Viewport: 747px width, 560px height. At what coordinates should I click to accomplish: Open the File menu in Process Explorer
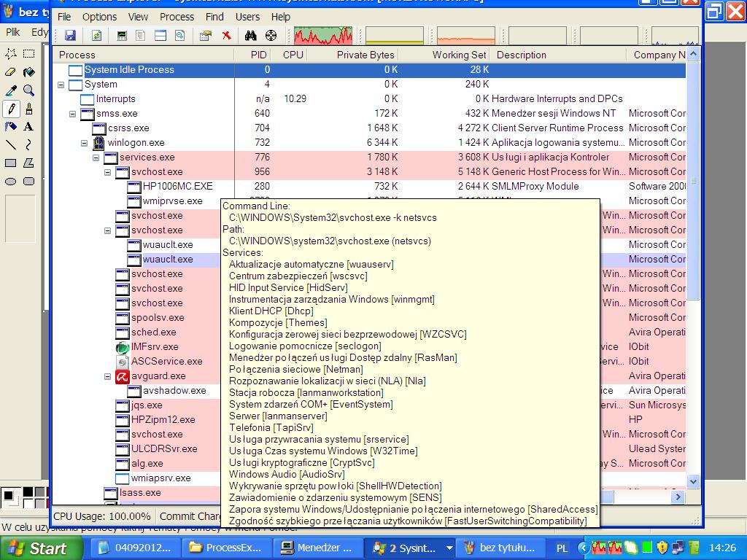tap(64, 17)
